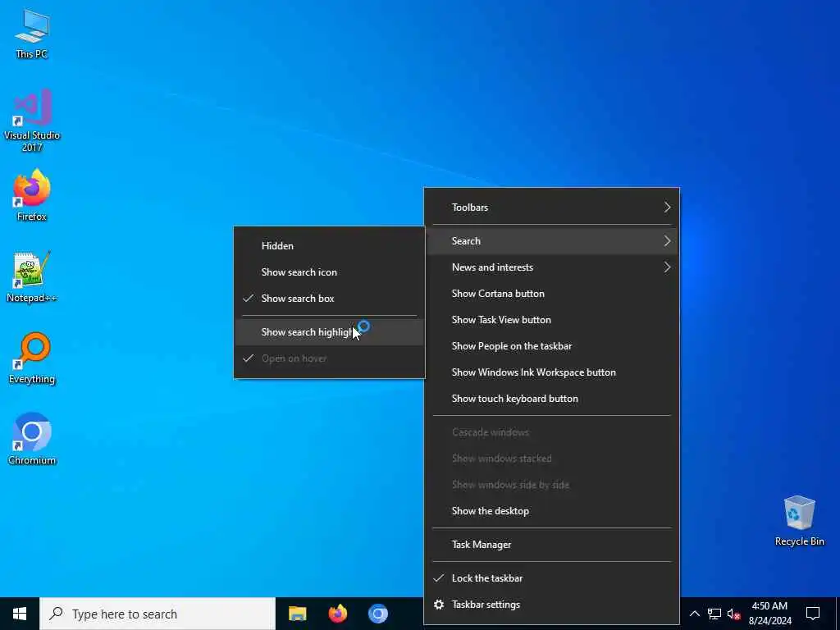Toggle Show search highlights
Viewport: 840px width, 630px height.
(x=330, y=332)
